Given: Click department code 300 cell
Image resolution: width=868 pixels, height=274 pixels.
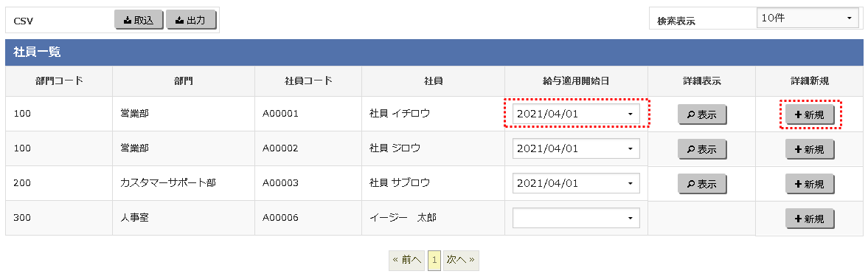Looking at the screenshot, I should [x=59, y=218].
